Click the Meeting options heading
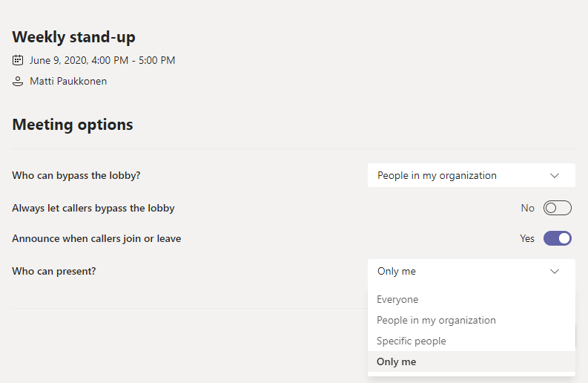 [73, 125]
